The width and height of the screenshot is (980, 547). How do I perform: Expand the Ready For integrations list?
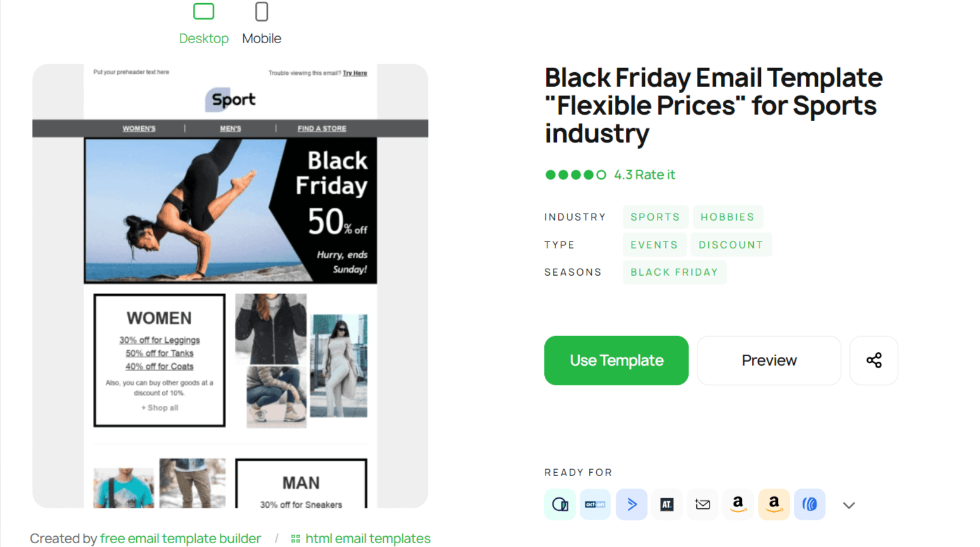coord(849,505)
